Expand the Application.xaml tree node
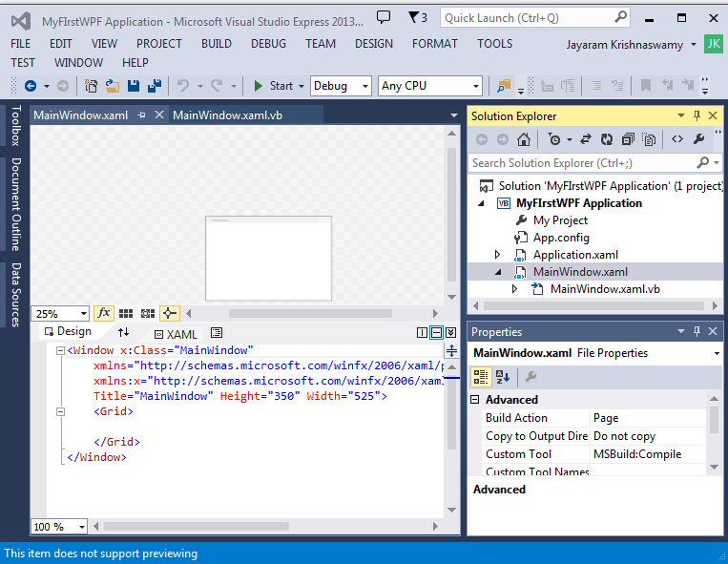Viewport: 728px width, 564px height. [497, 255]
